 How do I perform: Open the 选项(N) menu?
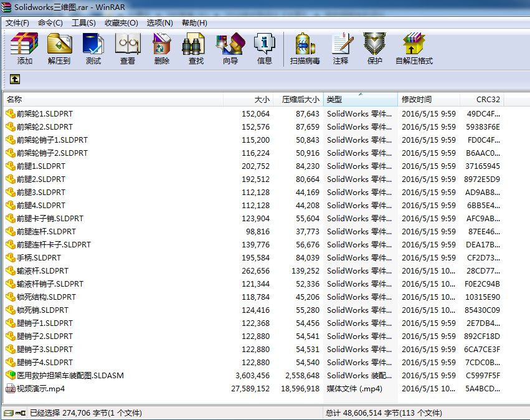159,23
